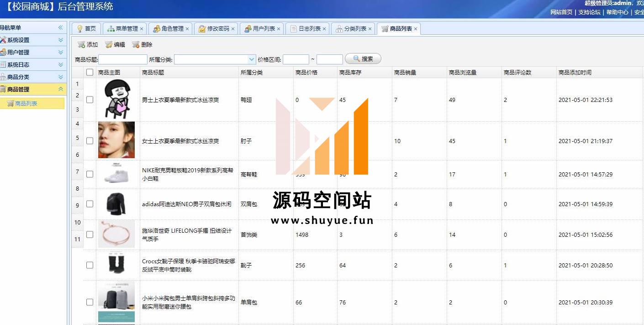Sort by 商品添加时间 column header
The width and height of the screenshot is (644, 325).
[x=599, y=72]
